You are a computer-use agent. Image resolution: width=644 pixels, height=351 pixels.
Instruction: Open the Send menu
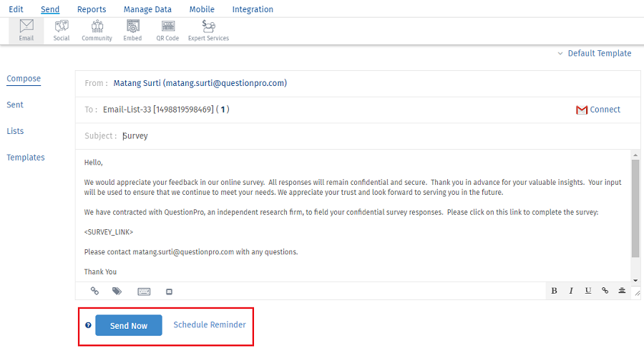[50, 9]
